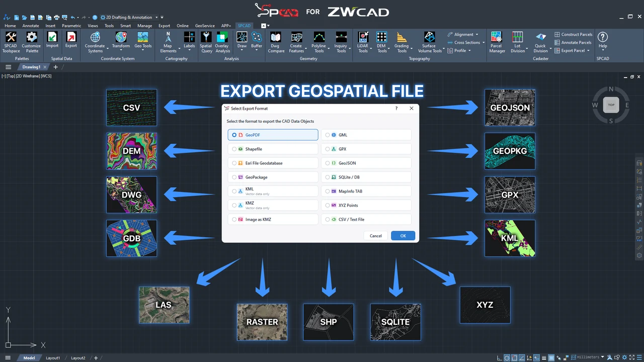This screenshot has height=362, width=644.
Task: Click the OK button in export dialog
Action: [403, 236]
